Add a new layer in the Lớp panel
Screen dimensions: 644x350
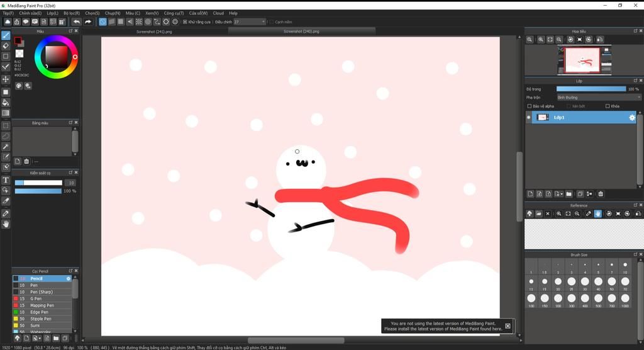(530, 194)
